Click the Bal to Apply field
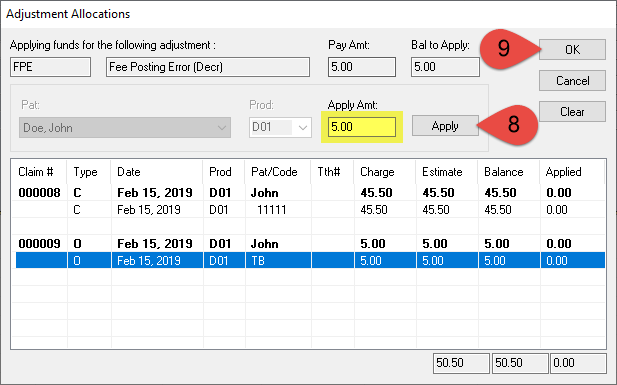 tap(445, 67)
